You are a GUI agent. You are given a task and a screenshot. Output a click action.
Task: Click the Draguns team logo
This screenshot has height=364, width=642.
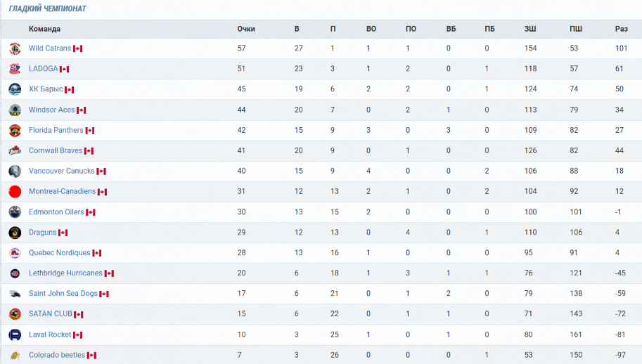click(15, 233)
